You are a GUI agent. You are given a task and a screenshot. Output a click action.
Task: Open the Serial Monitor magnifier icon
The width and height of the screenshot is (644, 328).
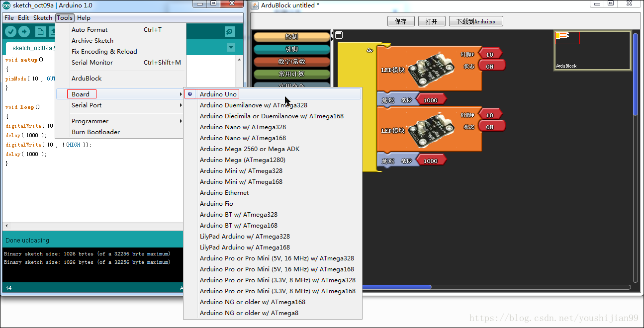click(x=230, y=31)
